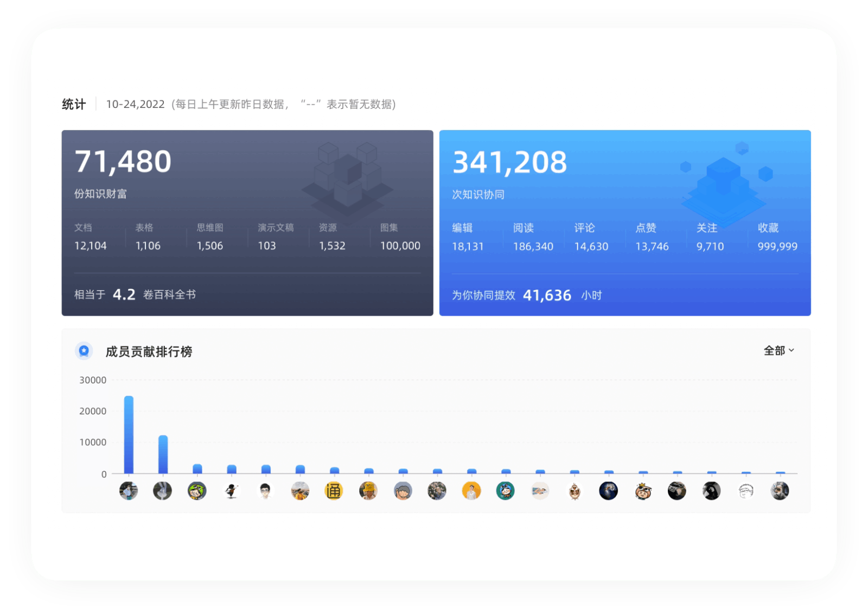Image resolution: width=868 pixels, height=615 pixels.
Task: Click the 10000 y-axis label
Action: pos(93,443)
